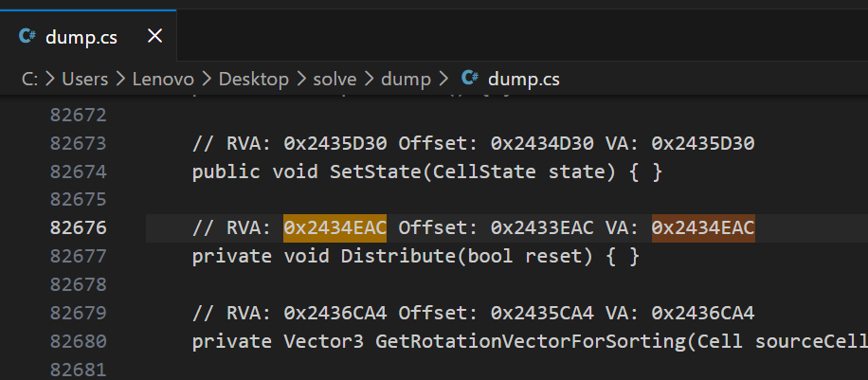The width and height of the screenshot is (868, 380).
Task: Select the dump folder breadcrumb
Action: [406, 80]
